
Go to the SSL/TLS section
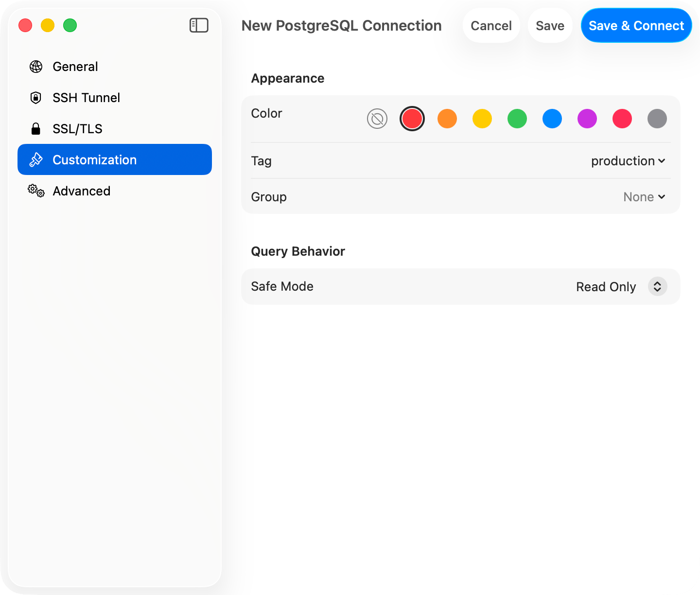tap(115, 129)
